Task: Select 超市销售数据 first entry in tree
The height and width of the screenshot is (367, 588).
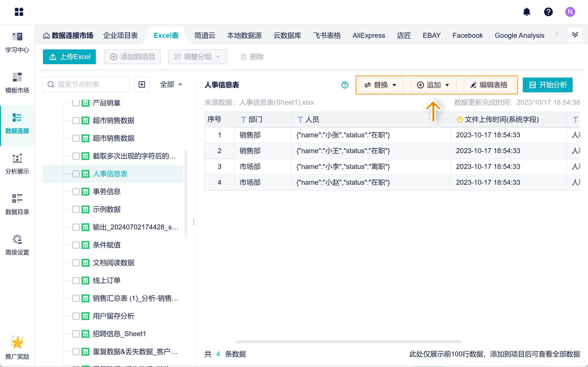Action: click(x=113, y=121)
